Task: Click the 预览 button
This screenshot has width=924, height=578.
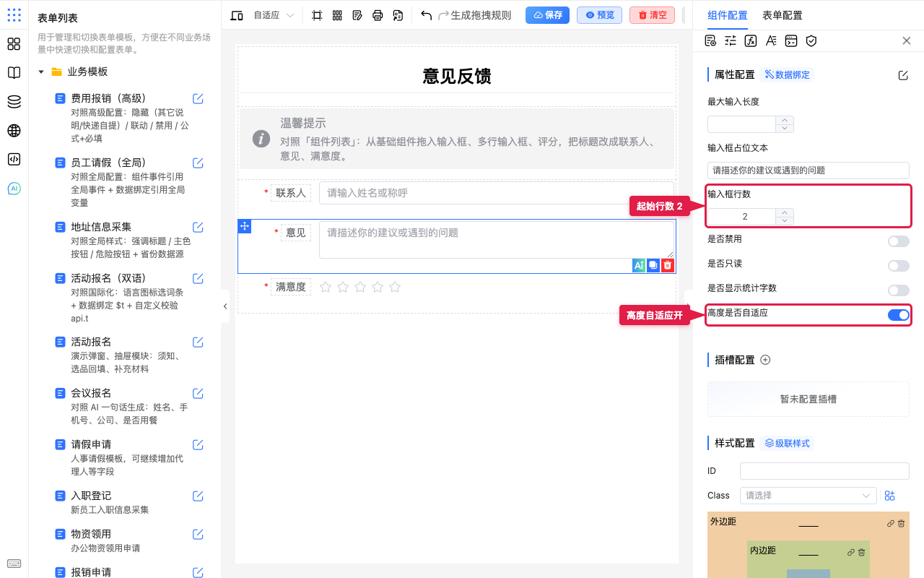Action: [599, 15]
